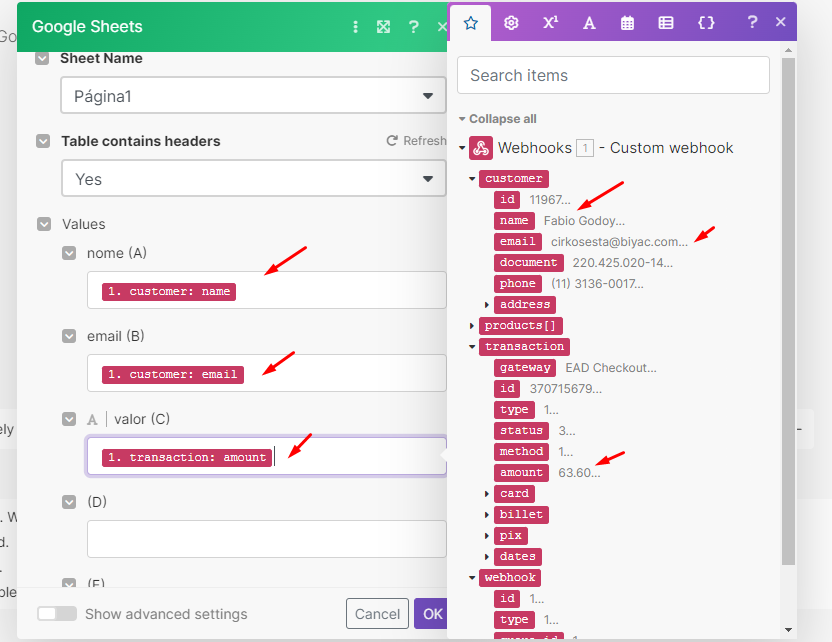Click the mapping panel vertical scrollbar

(x=788, y=311)
